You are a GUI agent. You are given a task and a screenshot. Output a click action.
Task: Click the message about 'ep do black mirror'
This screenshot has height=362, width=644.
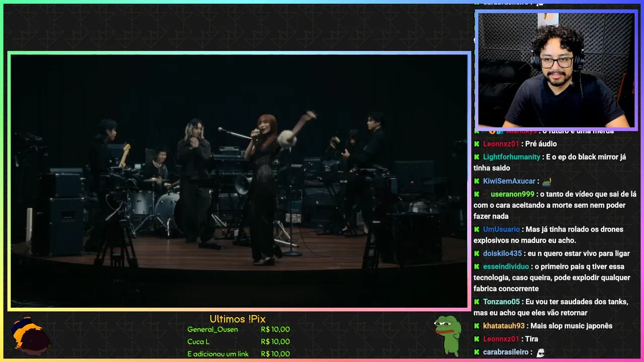coord(550,162)
